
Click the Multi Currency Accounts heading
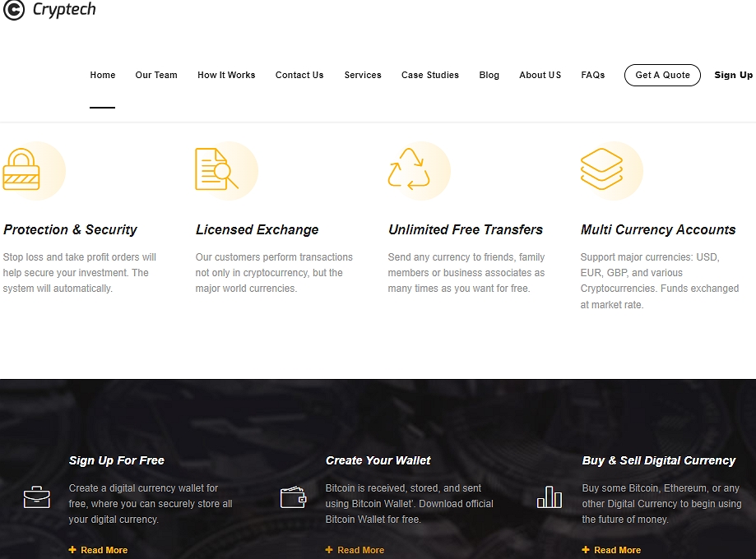tap(658, 229)
